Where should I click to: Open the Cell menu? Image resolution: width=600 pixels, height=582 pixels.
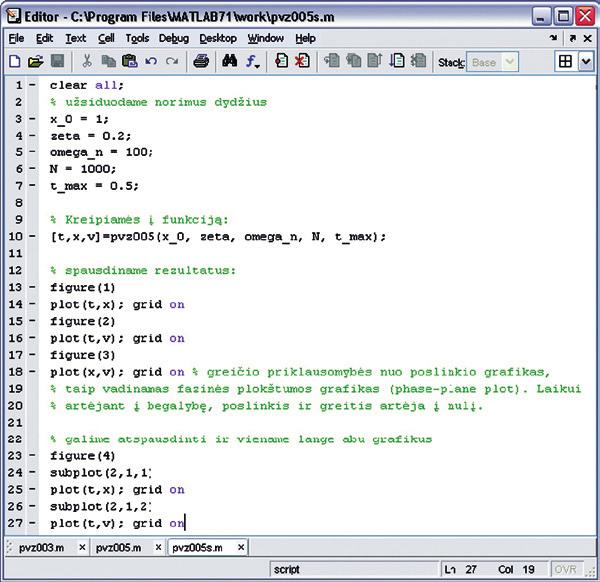106,38
